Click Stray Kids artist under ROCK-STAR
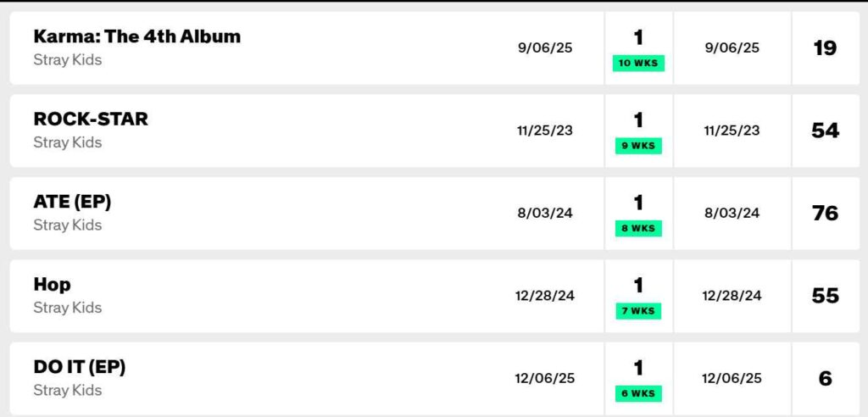 pyautogui.click(x=67, y=142)
